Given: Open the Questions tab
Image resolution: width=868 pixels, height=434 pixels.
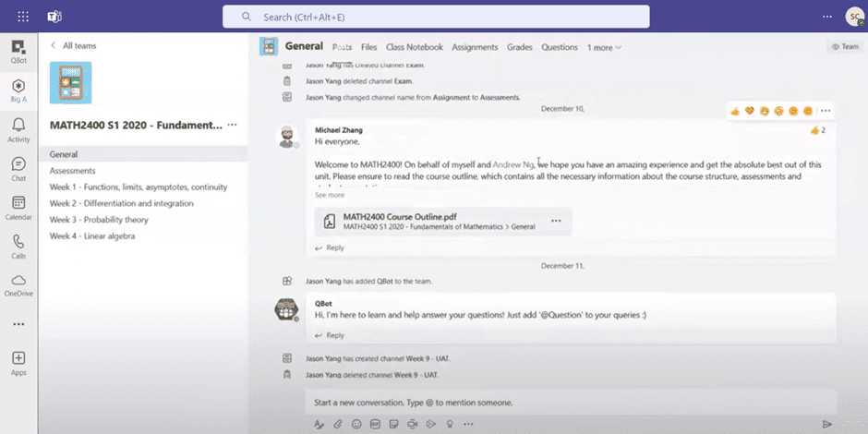Looking at the screenshot, I should (559, 48).
